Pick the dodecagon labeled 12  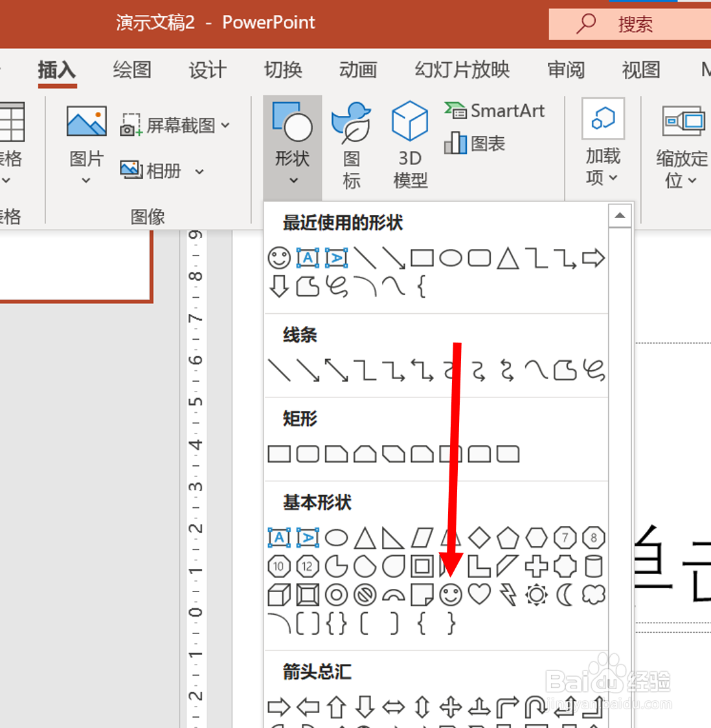coord(308,566)
